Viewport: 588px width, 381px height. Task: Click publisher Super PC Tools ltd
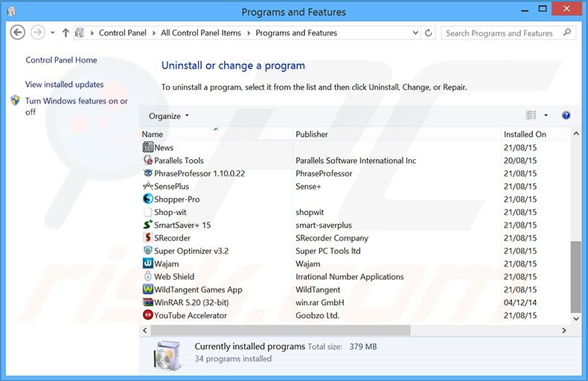pos(328,251)
